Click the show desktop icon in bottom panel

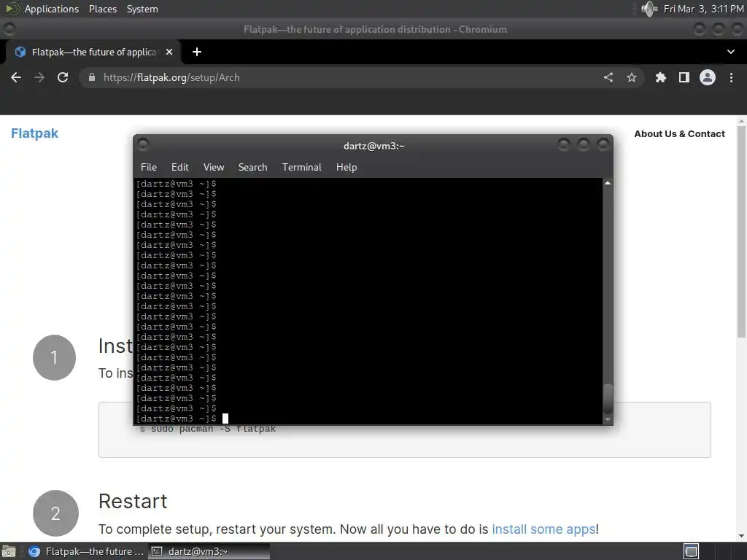click(9, 551)
